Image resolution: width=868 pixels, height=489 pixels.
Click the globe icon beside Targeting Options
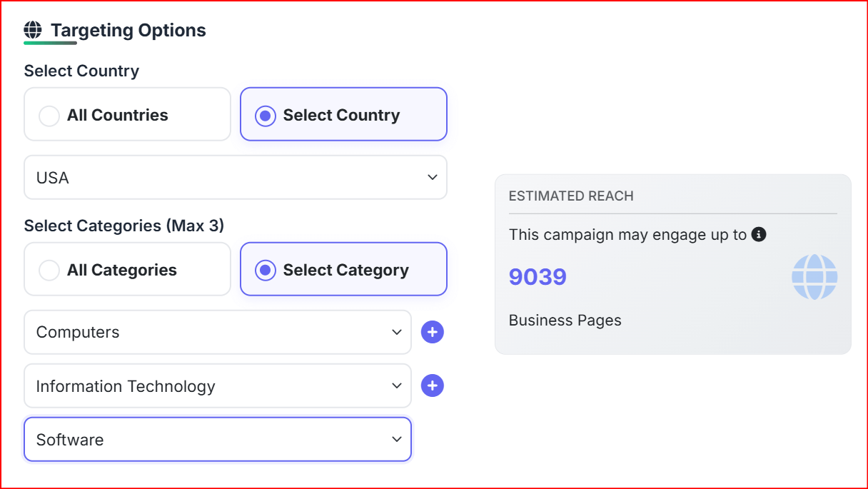coord(33,30)
